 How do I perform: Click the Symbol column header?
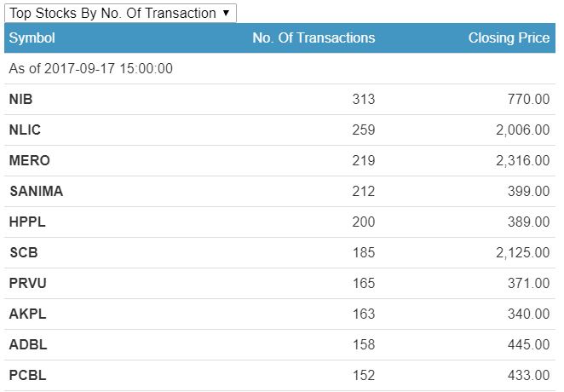tap(32, 38)
